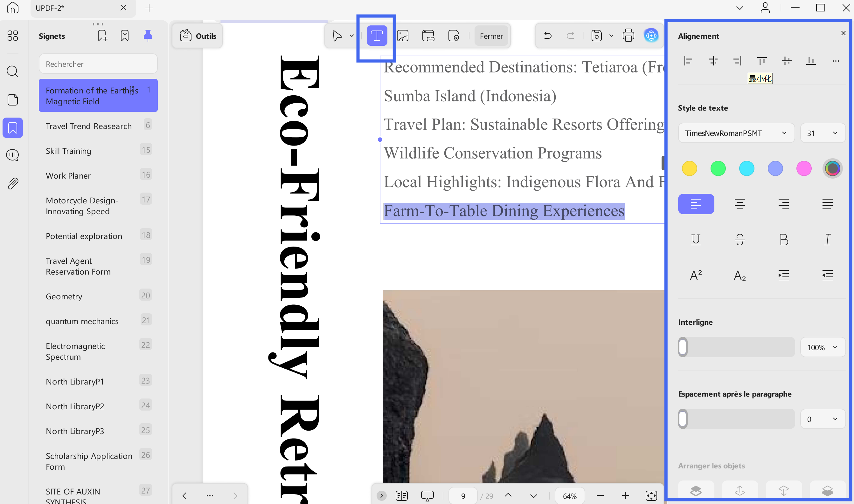Open the Skill Training bookmark

click(98, 151)
